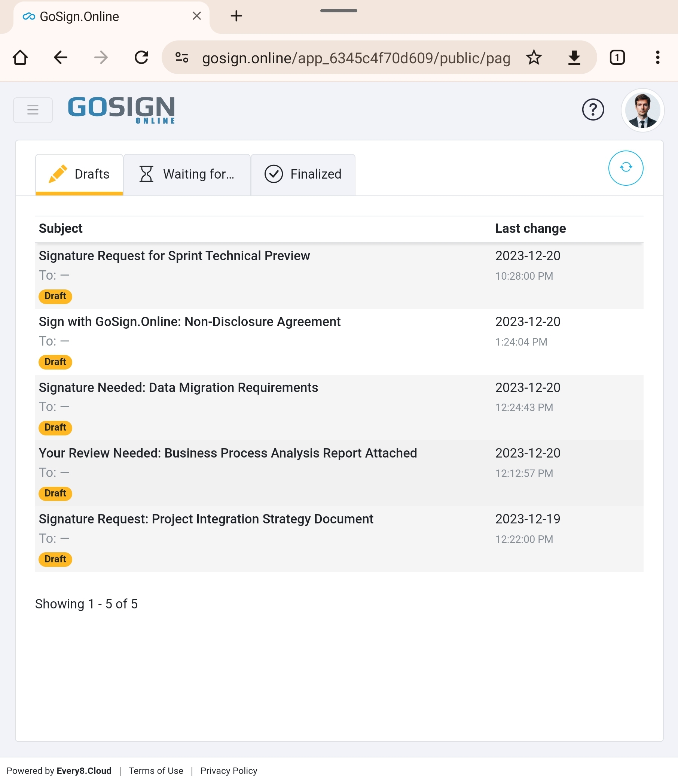The height and width of the screenshot is (784, 678).
Task: Click the GoSign Online logo
Action: tap(121, 110)
